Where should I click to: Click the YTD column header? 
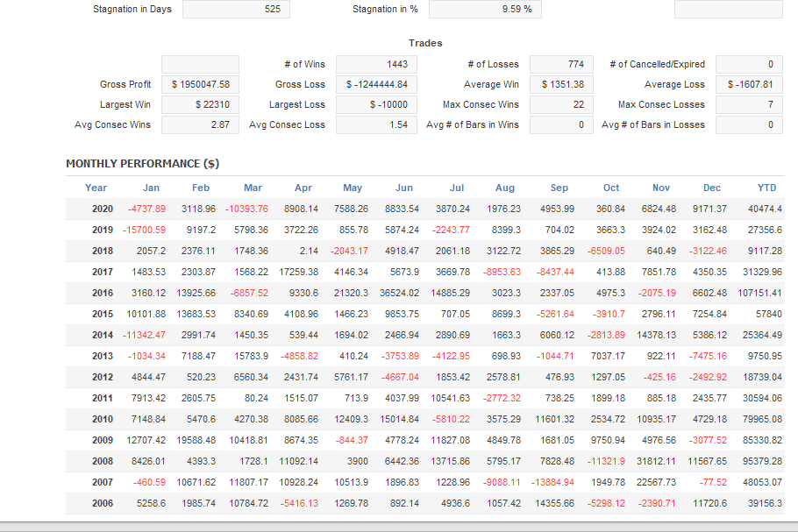pos(766,188)
